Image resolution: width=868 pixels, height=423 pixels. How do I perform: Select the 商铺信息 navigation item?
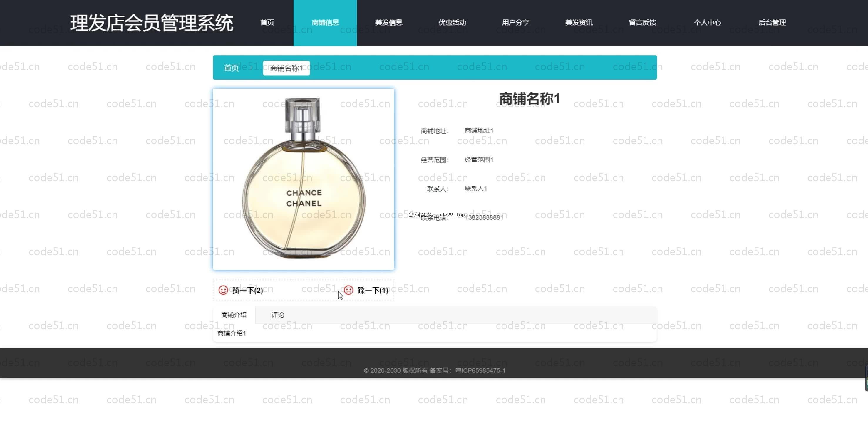point(325,23)
